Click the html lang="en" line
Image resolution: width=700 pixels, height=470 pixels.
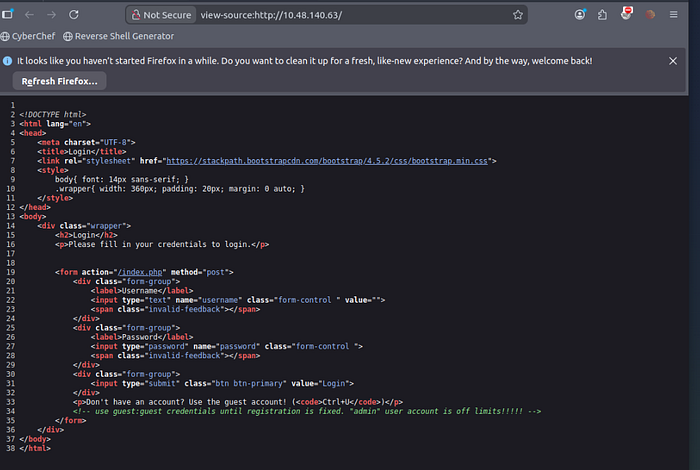(x=55, y=124)
